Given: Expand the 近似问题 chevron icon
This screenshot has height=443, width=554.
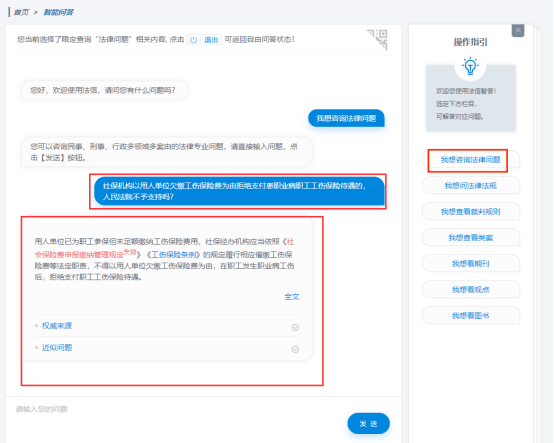Looking at the screenshot, I should tap(295, 349).
